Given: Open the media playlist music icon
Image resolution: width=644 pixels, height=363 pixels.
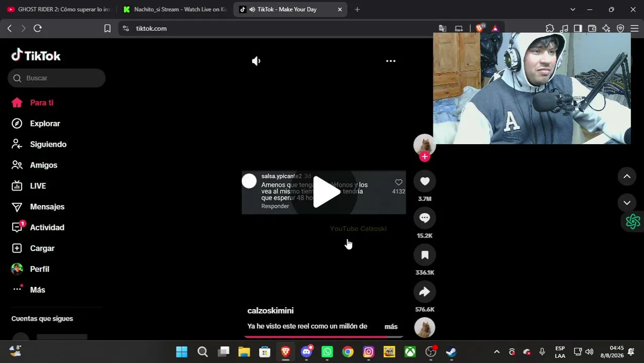Looking at the screenshot, I should pos(564,29).
